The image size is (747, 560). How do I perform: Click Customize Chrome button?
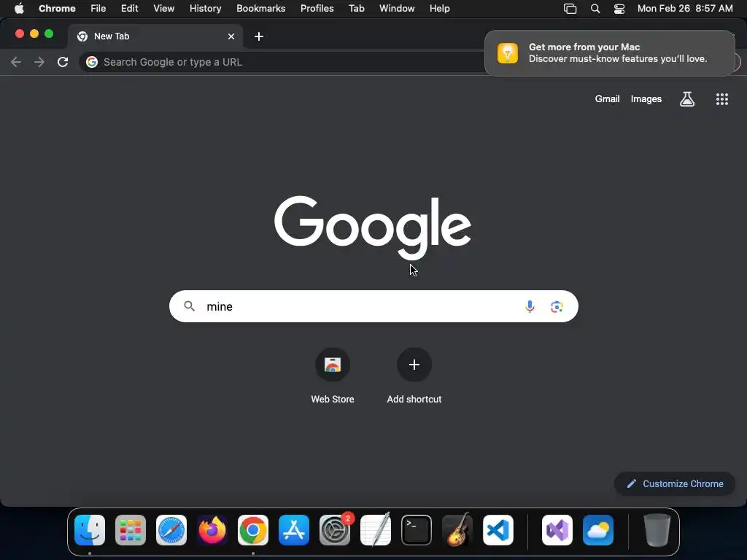click(x=675, y=484)
